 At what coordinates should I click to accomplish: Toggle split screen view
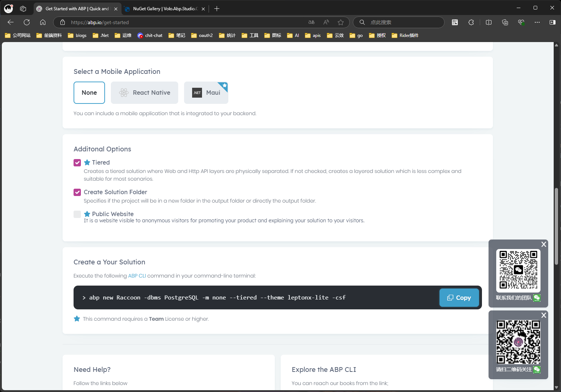489,22
